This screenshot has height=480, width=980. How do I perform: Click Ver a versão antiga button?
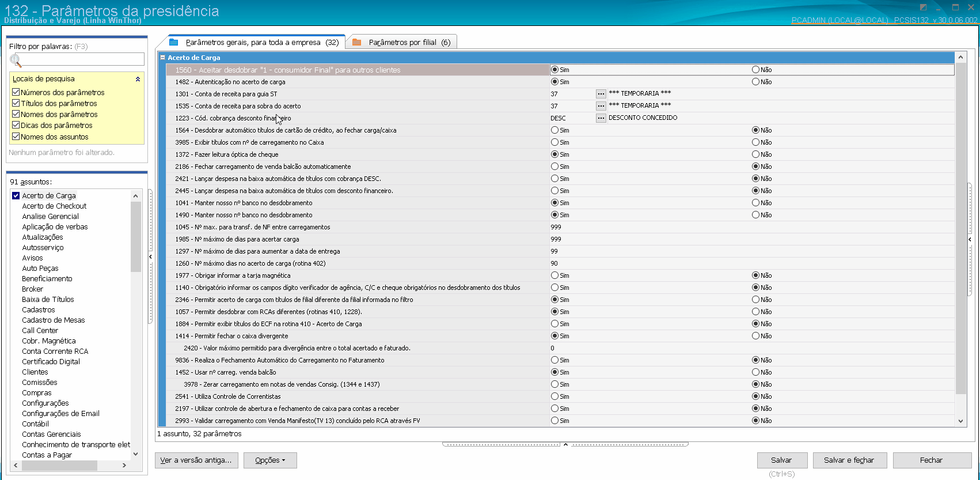(x=196, y=460)
